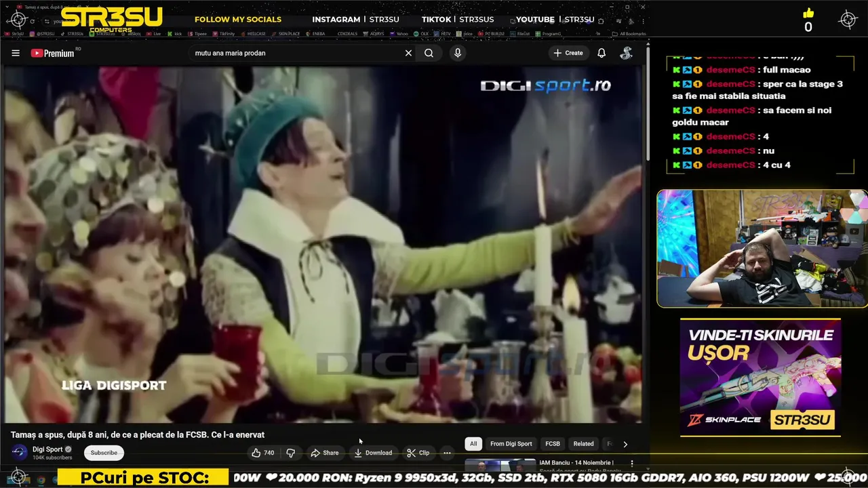This screenshot has width=868, height=488.
Task: Open the iAM Banciu - 14 Noiembrie title
Action: coord(576,463)
